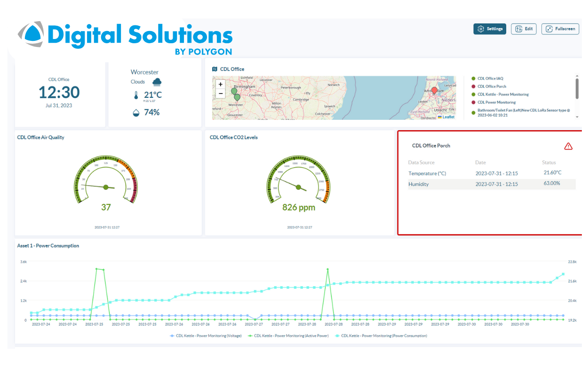Screen dimensions: 588x376
Task: Select CDL Kettle - Power Monitoring list item
Action: pos(503,94)
